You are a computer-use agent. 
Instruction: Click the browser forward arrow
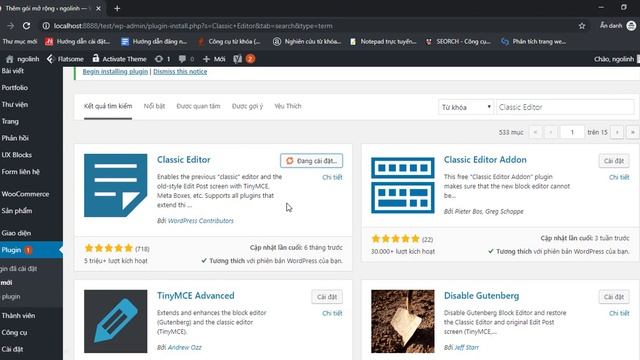click(x=11, y=26)
